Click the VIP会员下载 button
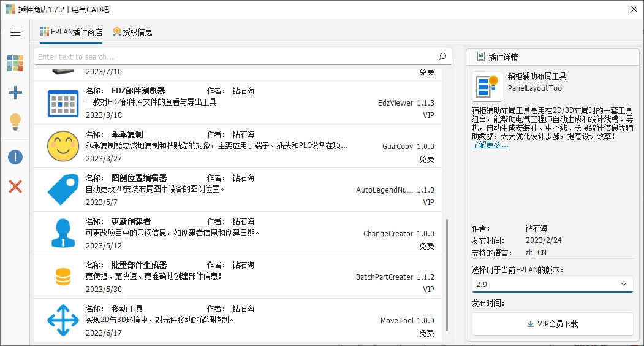 coord(552,324)
